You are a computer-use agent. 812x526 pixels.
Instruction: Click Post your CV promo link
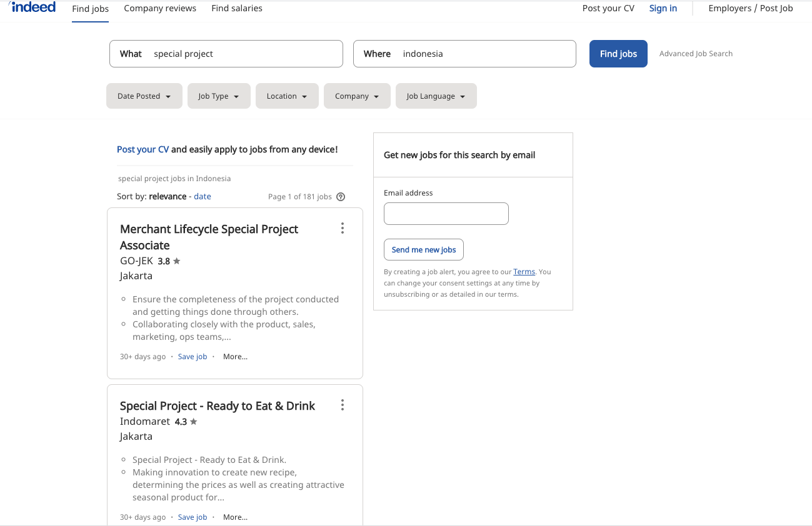pos(143,149)
